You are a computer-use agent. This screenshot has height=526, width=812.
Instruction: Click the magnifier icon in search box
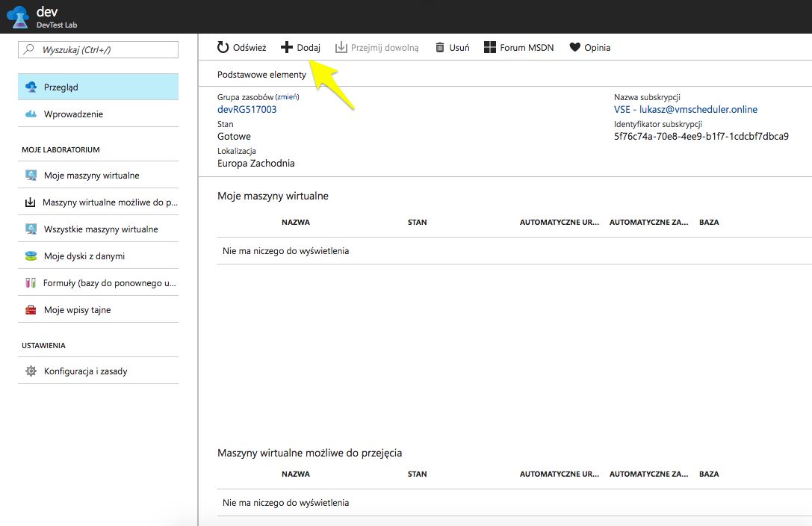pos(29,49)
